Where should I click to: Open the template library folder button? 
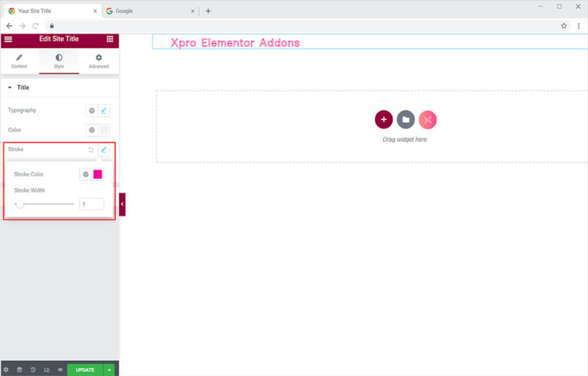(x=405, y=119)
